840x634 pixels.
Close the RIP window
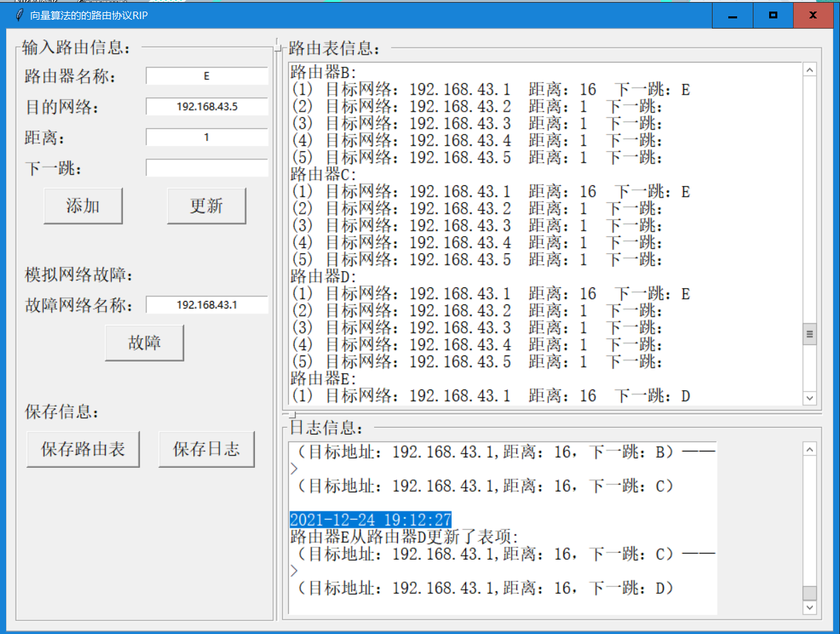tap(813, 15)
